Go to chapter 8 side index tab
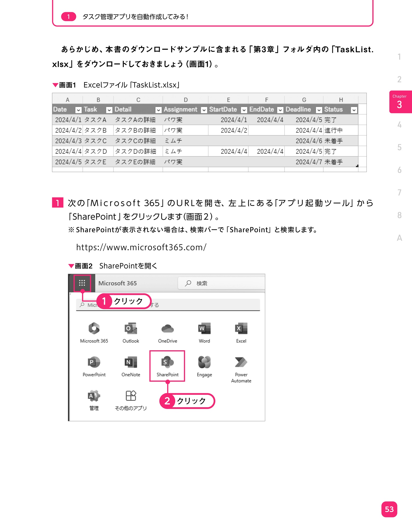The image size is (412, 532). click(x=399, y=215)
